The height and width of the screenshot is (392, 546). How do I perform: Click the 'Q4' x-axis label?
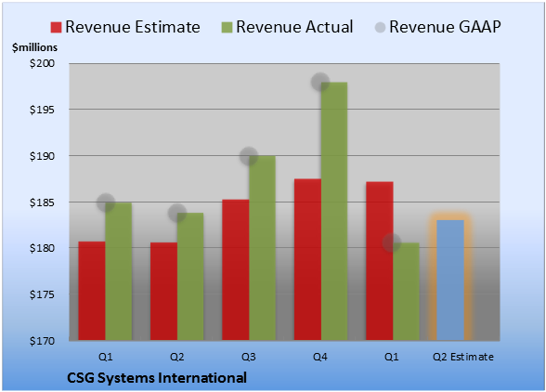pos(320,357)
